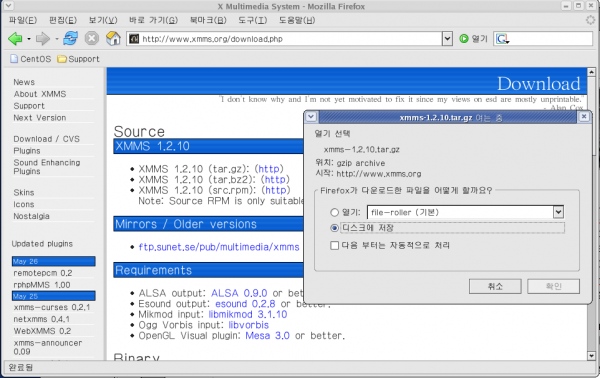Screen dimensions: 600x378
Task: Open the libmikmod 3.1.10 link
Action: [248, 314]
